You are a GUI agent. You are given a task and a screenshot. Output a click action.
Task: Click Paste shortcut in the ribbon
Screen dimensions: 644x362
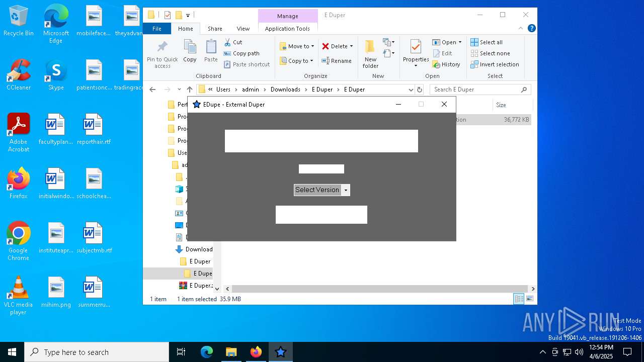(x=247, y=64)
